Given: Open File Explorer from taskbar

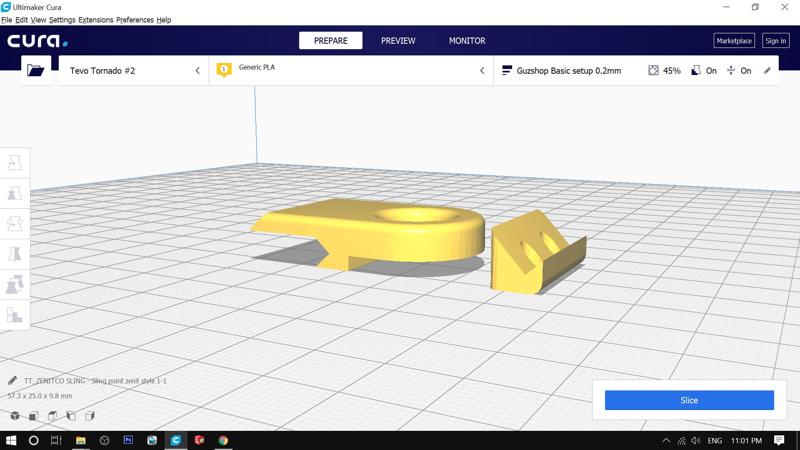Looking at the screenshot, I should coord(81,440).
